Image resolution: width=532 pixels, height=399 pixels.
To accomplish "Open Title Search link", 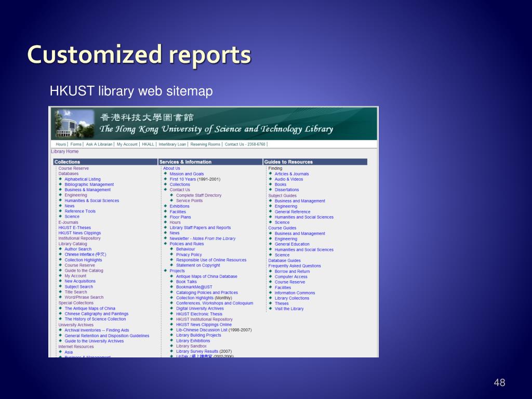I will point(76,292).
